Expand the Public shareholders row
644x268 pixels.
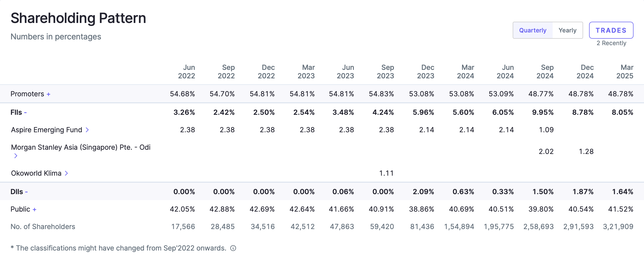click(34, 209)
